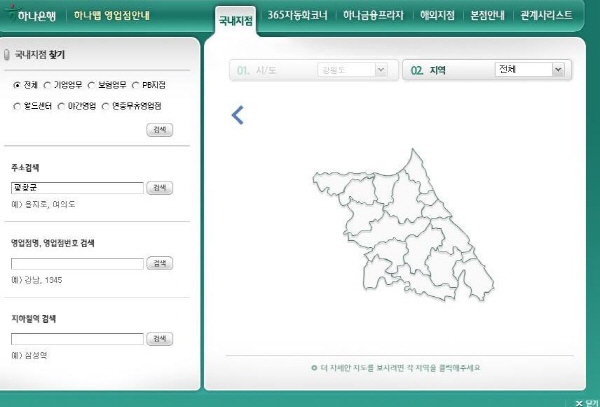Viewport: 600px width, 407px height.
Task: Open the 관계사리스트 tab
Action: 546,16
